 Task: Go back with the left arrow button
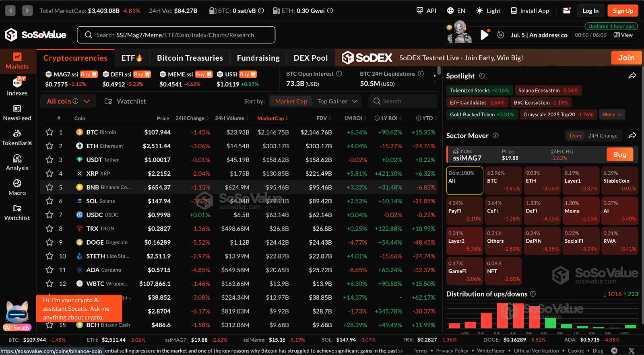click(10, 10)
